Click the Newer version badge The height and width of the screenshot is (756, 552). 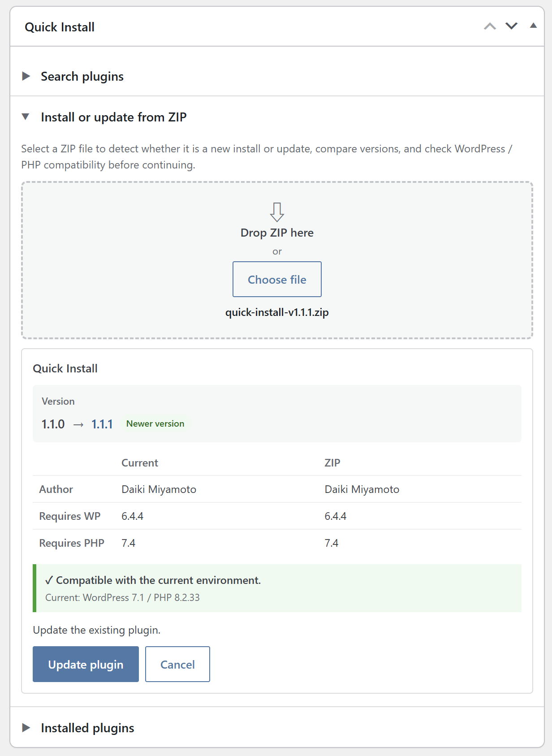pos(155,423)
